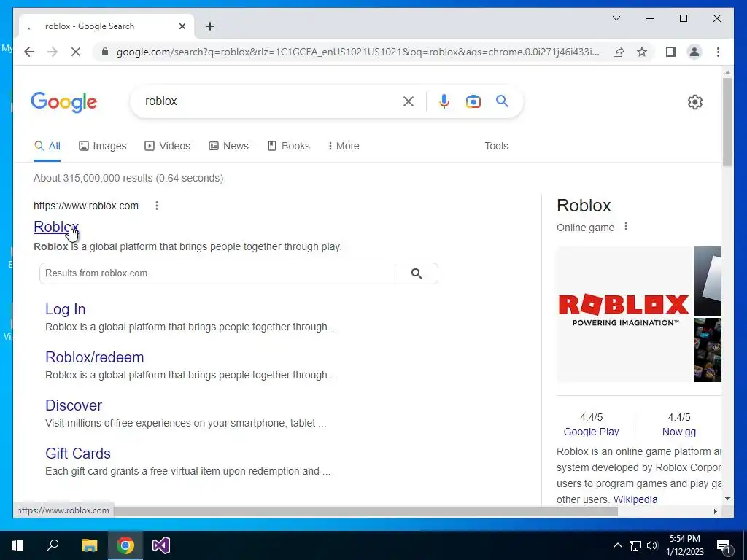Image resolution: width=747 pixels, height=560 pixels.
Task: Open Windows taskbar search
Action: pos(53,545)
